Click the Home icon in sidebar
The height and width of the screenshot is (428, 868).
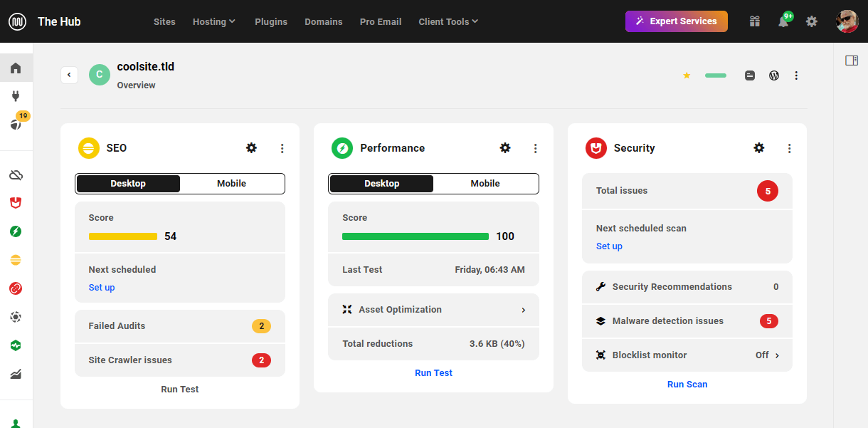16,68
